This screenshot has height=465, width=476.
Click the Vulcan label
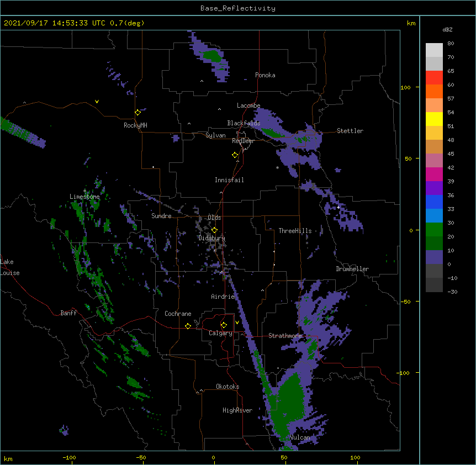click(x=300, y=437)
